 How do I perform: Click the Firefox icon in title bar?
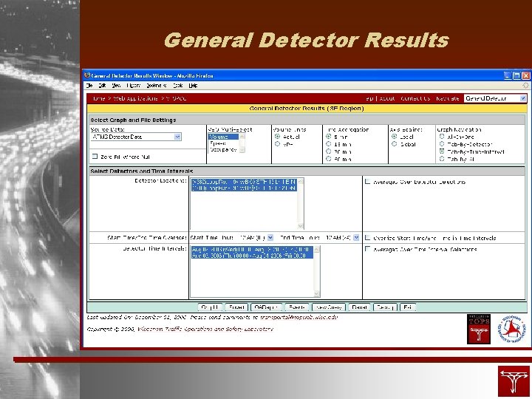87,75
